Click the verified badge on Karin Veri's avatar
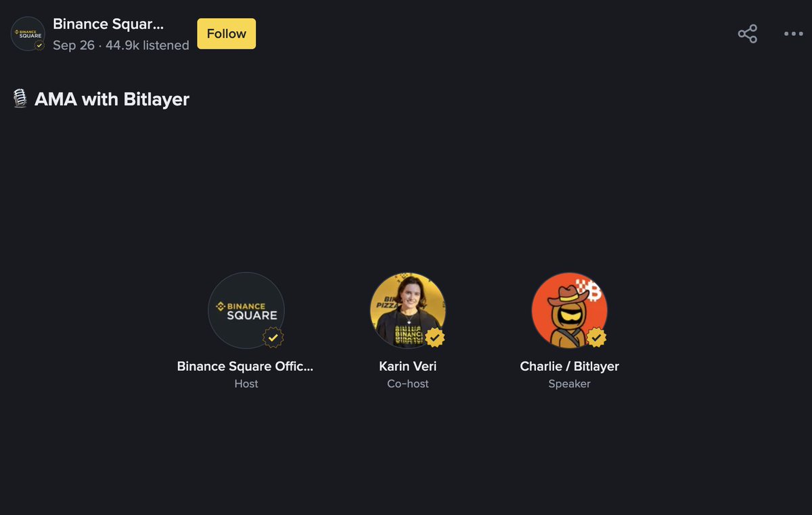This screenshot has width=812, height=515. point(434,337)
